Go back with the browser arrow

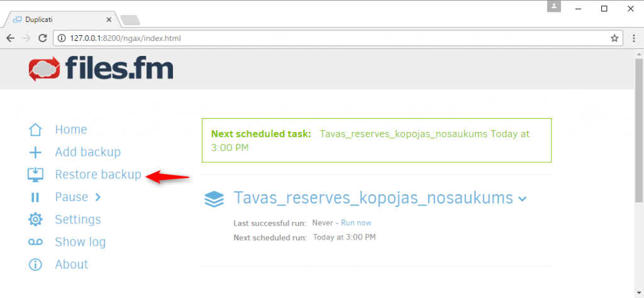(x=11, y=38)
